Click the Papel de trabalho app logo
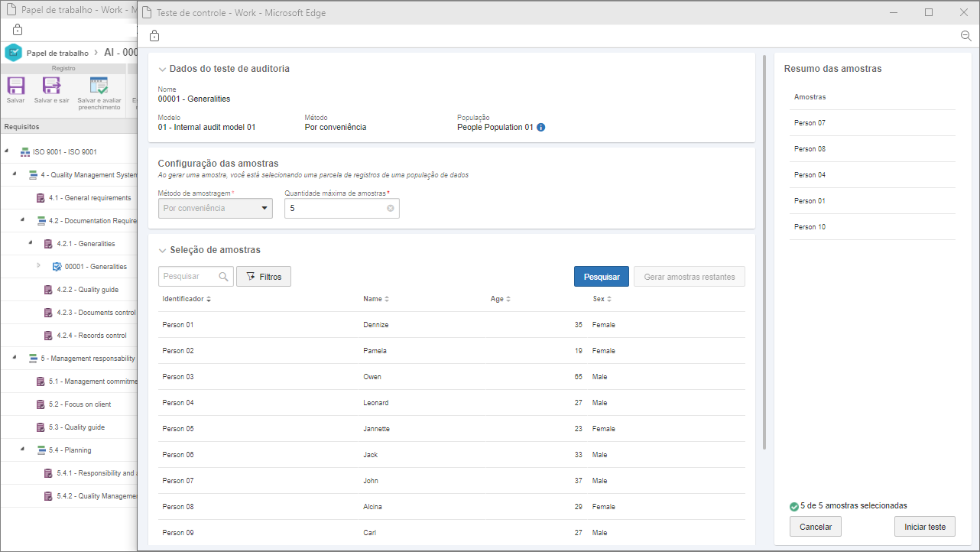Screen dimensions: 980x552 tap(13, 53)
